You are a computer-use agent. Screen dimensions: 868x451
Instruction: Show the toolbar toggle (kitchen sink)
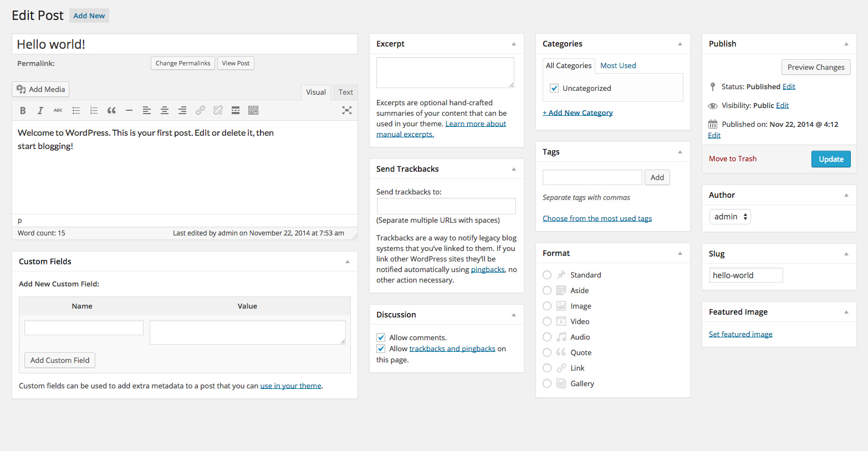click(253, 111)
